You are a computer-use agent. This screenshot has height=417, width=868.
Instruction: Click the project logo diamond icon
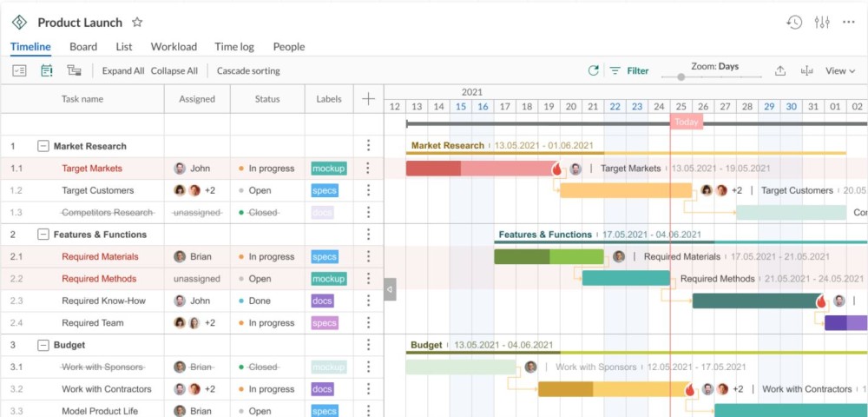point(19,22)
